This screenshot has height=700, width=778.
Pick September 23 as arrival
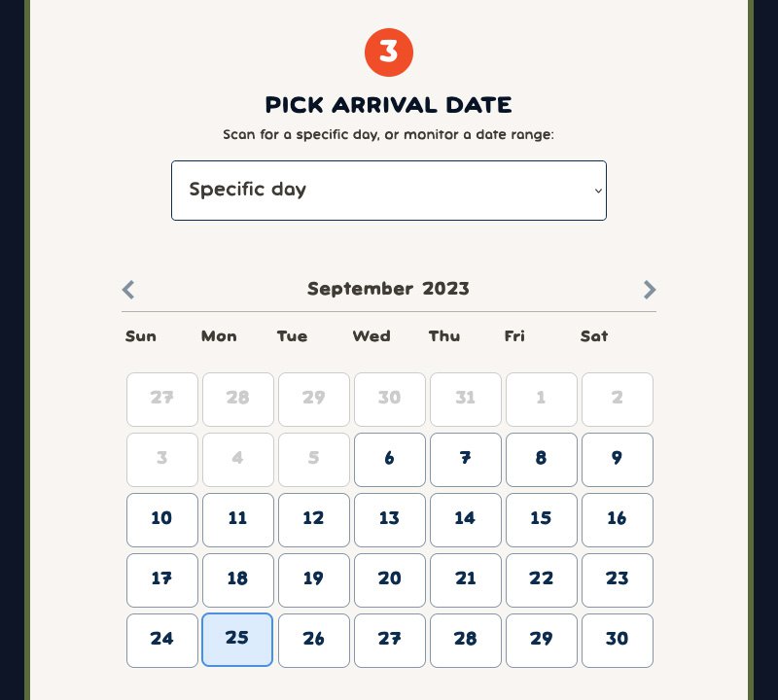[x=618, y=580]
